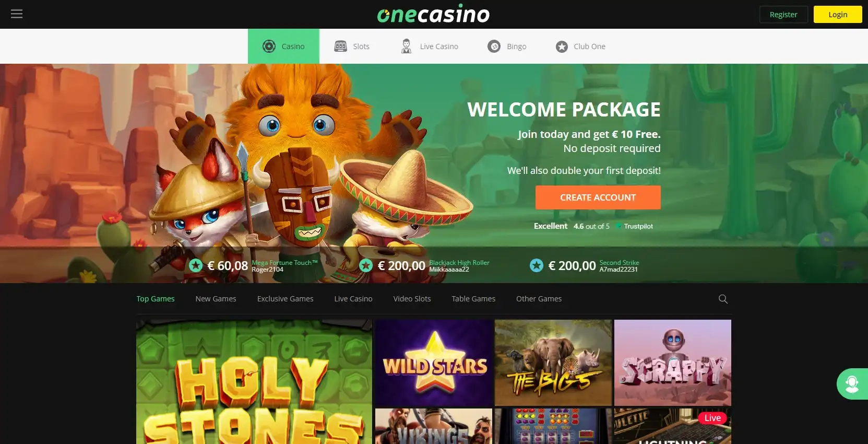868x444 pixels.
Task: Click the Slots machine icon
Action: click(x=340, y=46)
